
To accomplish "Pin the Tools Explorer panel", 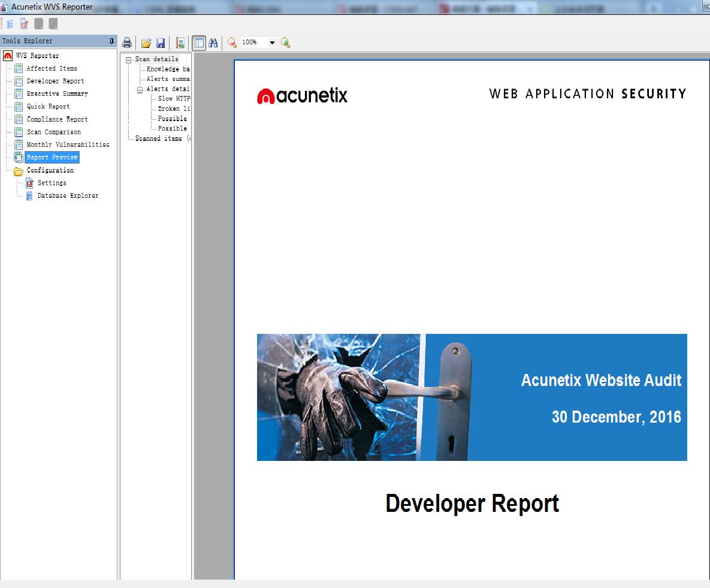I will coord(111,41).
